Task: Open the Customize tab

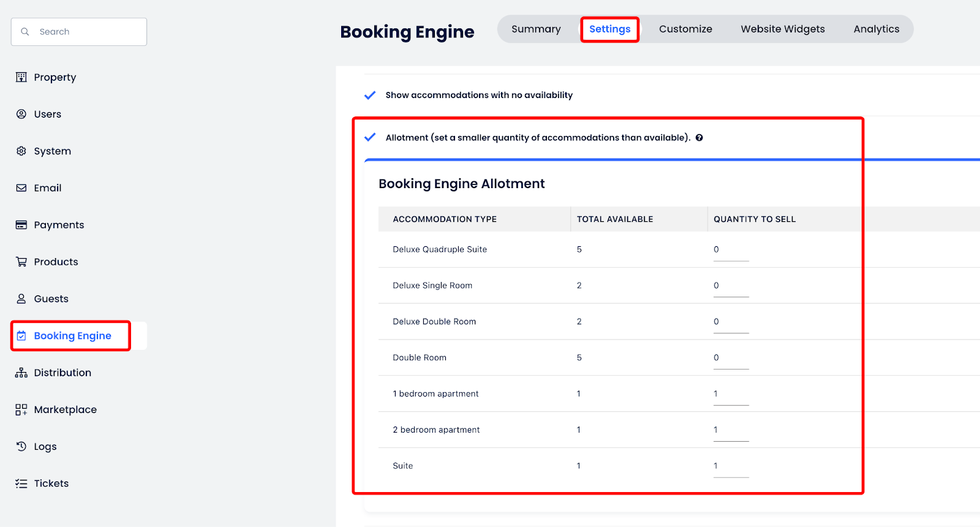Action: point(685,29)
